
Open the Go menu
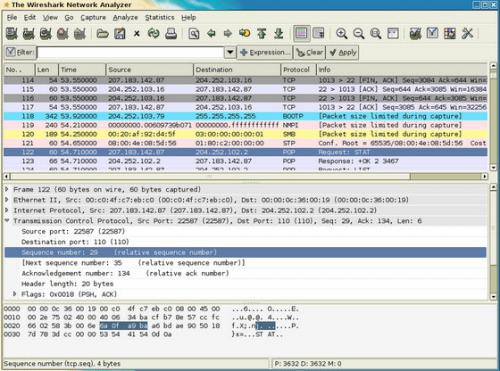coord(69,17)
